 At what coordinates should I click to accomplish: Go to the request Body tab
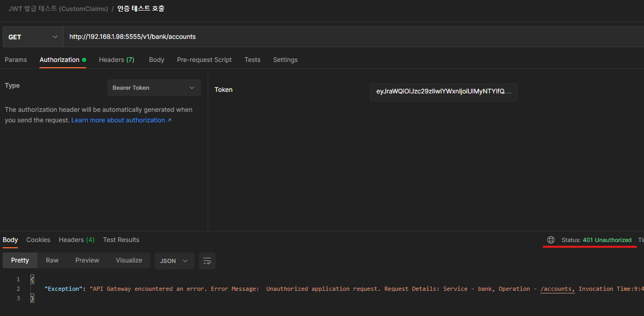tap(157, 60)
